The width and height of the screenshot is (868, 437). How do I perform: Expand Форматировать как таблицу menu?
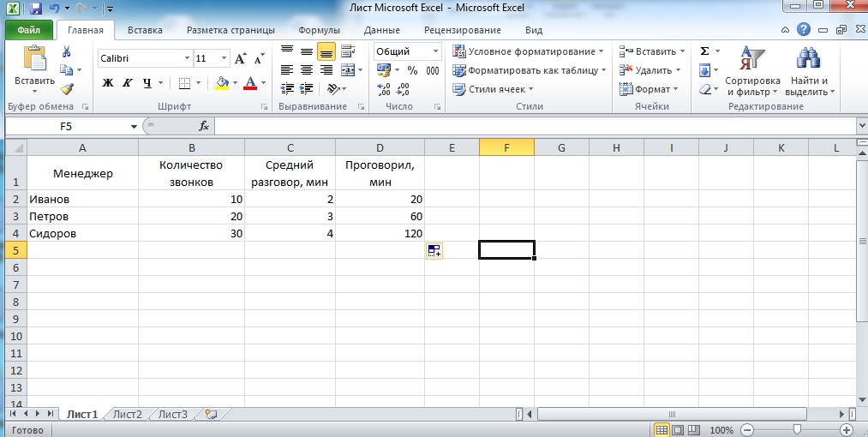pyautogui.click(x=530, y=70)
